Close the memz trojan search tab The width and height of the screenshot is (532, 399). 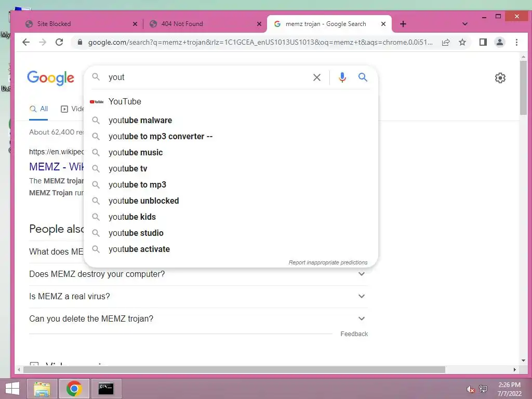tap(383, 24)
